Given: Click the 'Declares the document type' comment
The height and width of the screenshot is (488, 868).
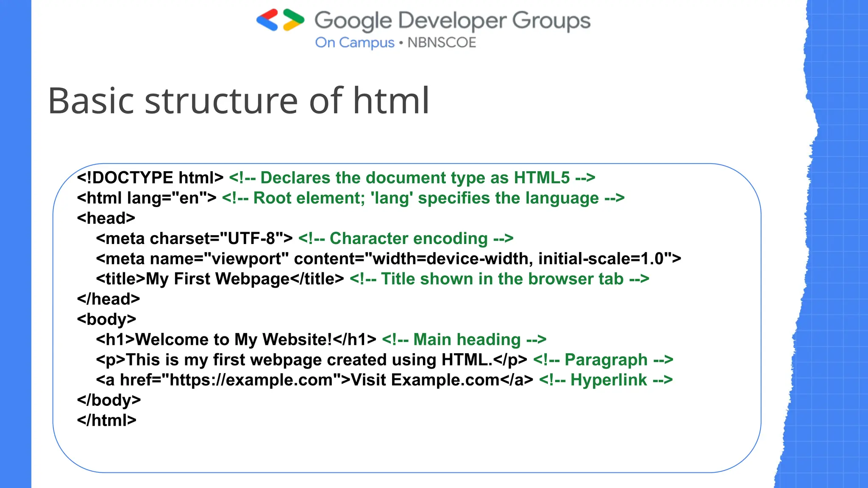Looking at the screenshot, I should pyautogui.click(x=412, y=178).
